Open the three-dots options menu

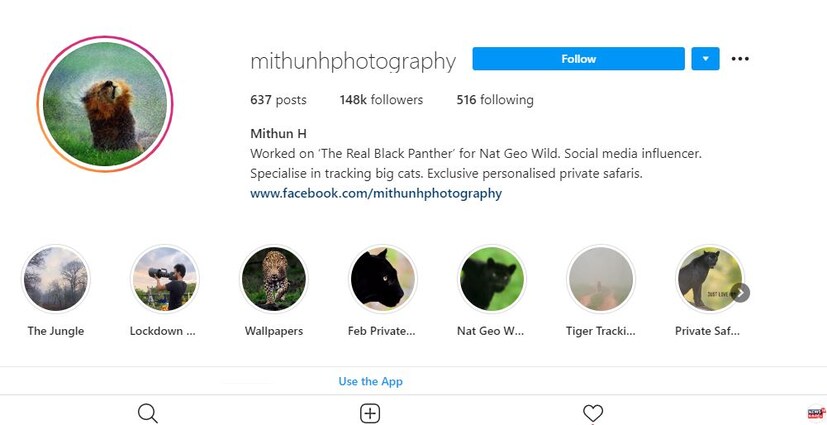tap(740, 59)
